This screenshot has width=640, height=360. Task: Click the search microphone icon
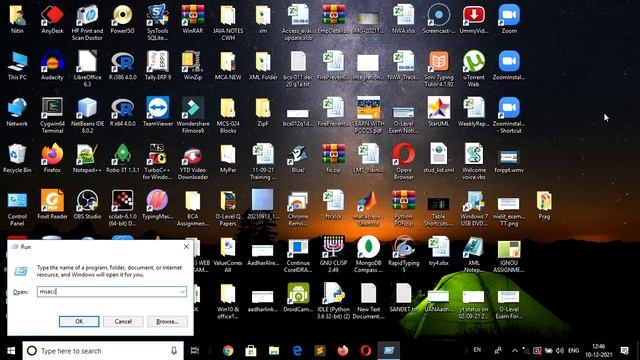174,351
